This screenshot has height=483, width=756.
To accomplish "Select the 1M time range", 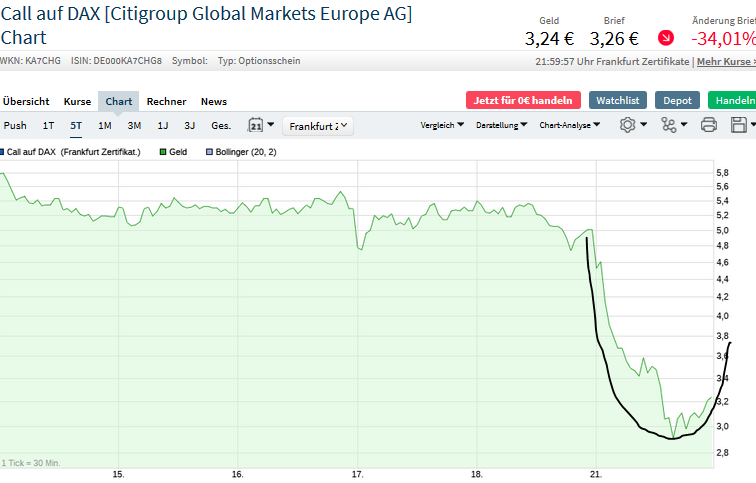I will [104, 126].
